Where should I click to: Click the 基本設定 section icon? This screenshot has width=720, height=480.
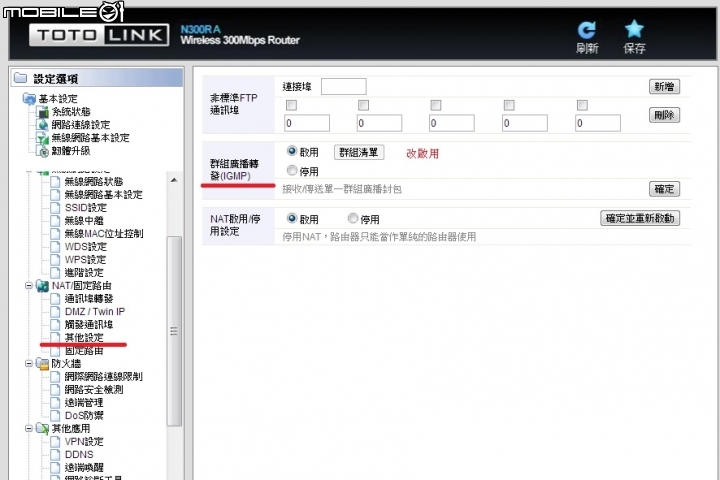(29, 98)
